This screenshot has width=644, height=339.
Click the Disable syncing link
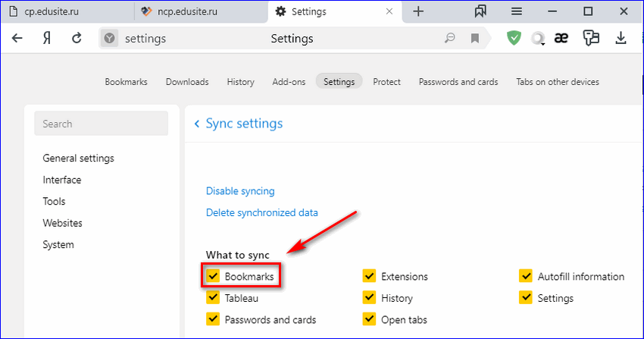(x=240, y=191)
